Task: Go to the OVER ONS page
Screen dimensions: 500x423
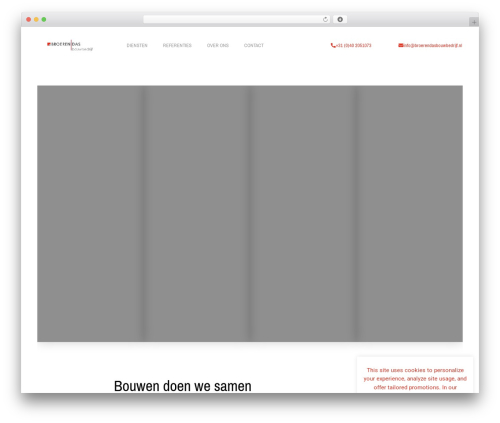Action: [218, 45]
